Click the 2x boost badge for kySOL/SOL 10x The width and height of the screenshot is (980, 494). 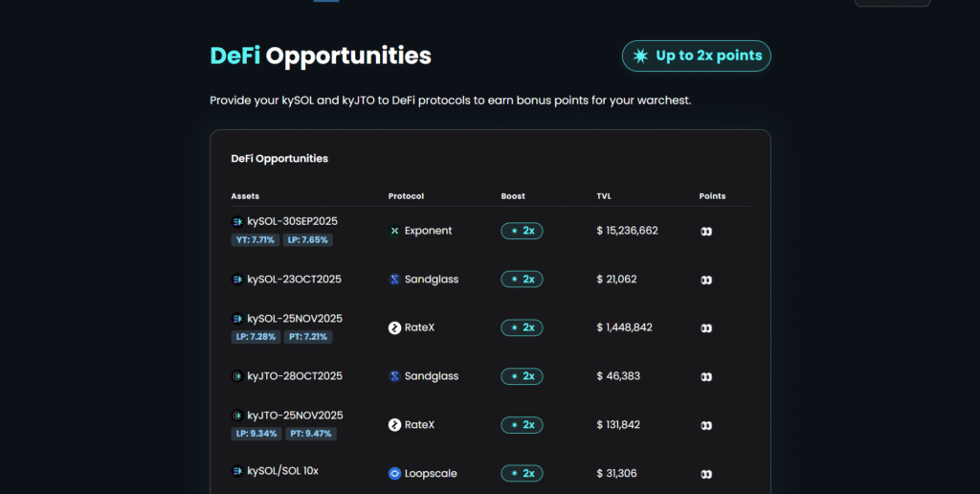click(522, 474)
